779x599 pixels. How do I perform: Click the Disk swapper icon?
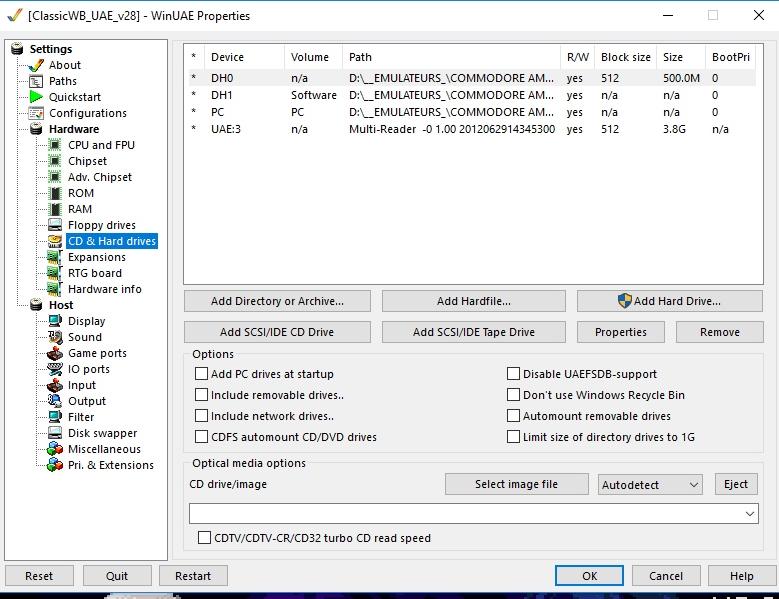tap(55, 433)
